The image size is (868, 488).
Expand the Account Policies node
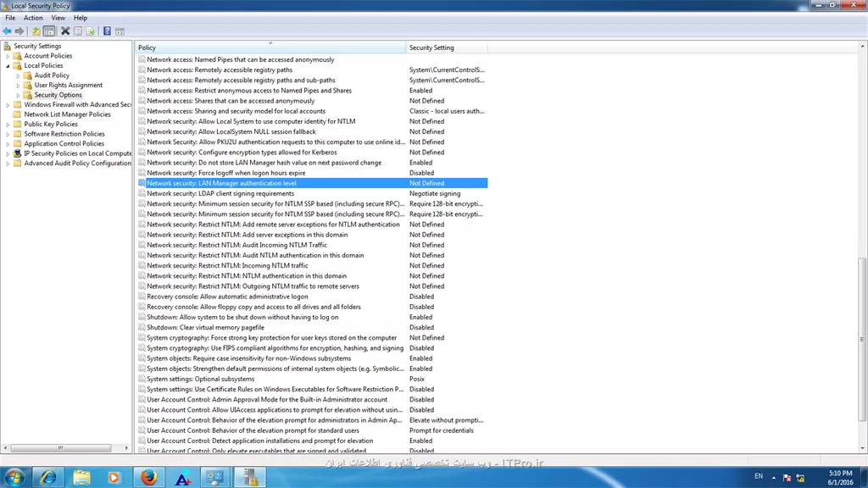point(8,56)
